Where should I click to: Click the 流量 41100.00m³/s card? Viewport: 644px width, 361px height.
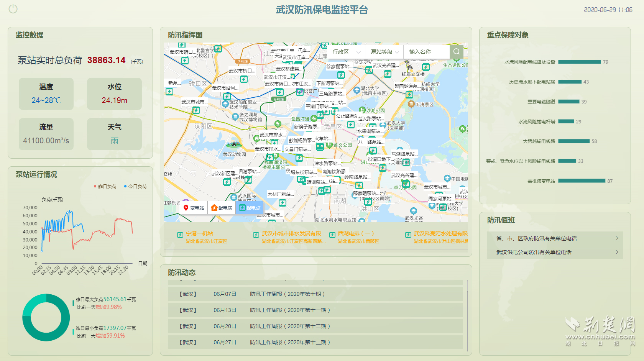click(x=46, y=134)
